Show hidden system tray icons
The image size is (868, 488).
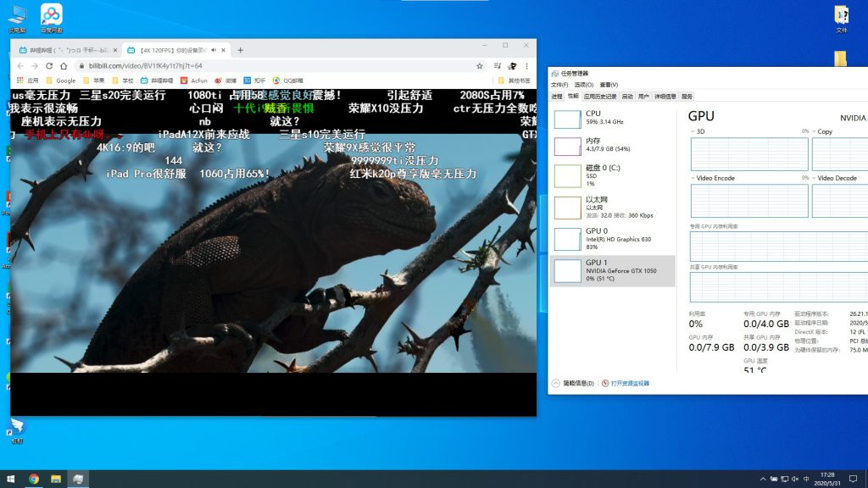click(763, 479)
